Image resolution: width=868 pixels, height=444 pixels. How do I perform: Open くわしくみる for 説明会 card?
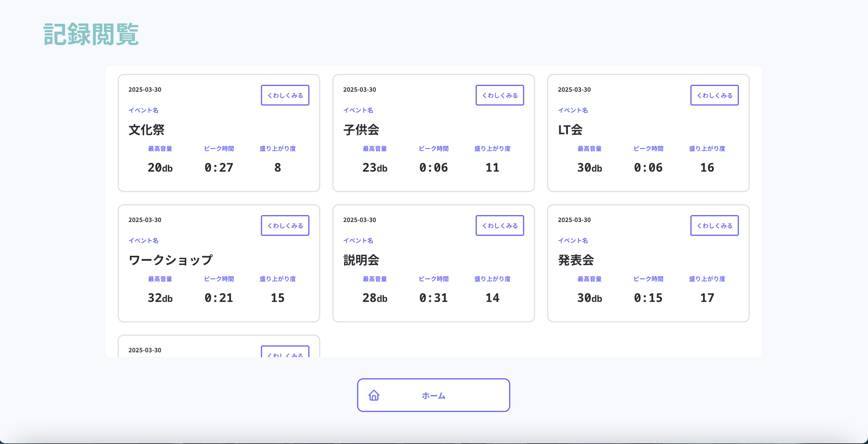click(x=500, y=226)
